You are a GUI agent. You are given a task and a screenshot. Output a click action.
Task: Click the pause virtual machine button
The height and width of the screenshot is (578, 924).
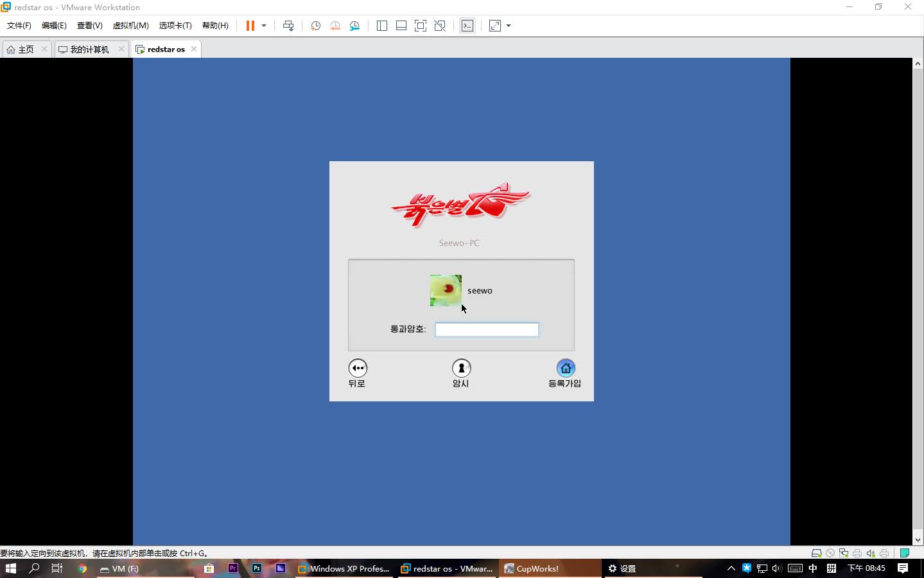click(250, 26)
